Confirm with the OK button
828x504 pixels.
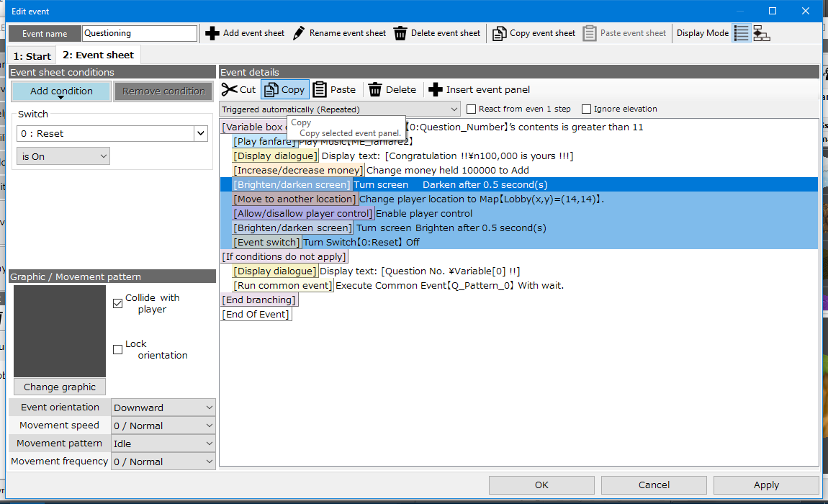(541, 485)
